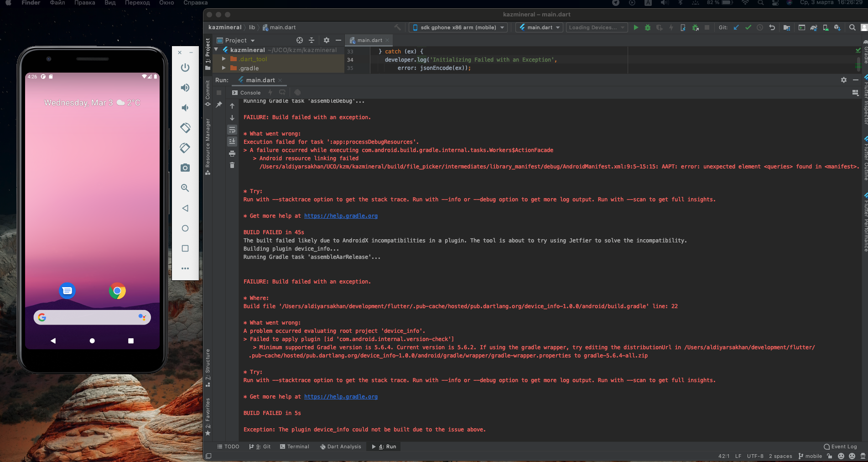The width and height of the screenshot is (868, 462).
Task: Open the TODO tool tab
Action: click(229, 446)
